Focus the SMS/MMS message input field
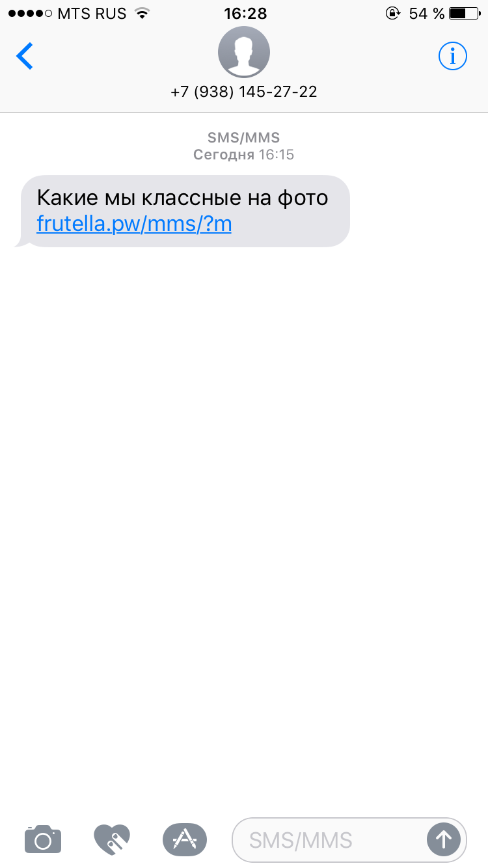 click(x=349, y=839)
